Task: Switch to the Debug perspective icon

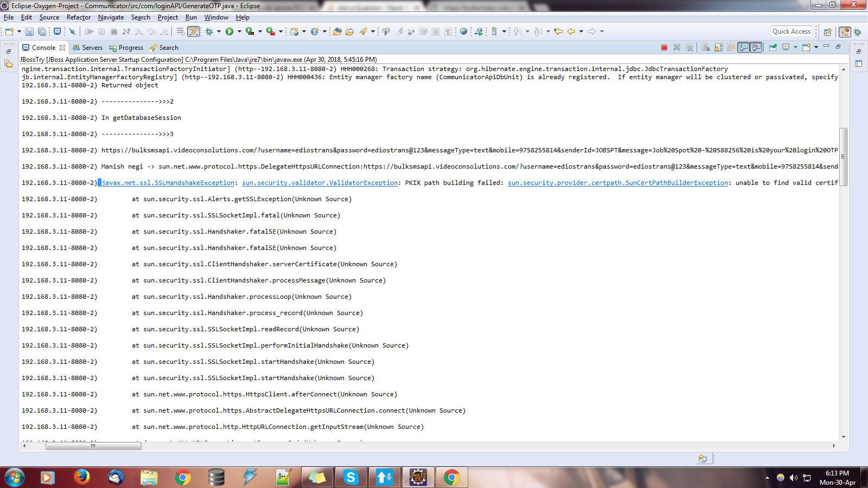Action: pyautogui.click(x=858, y=32)
